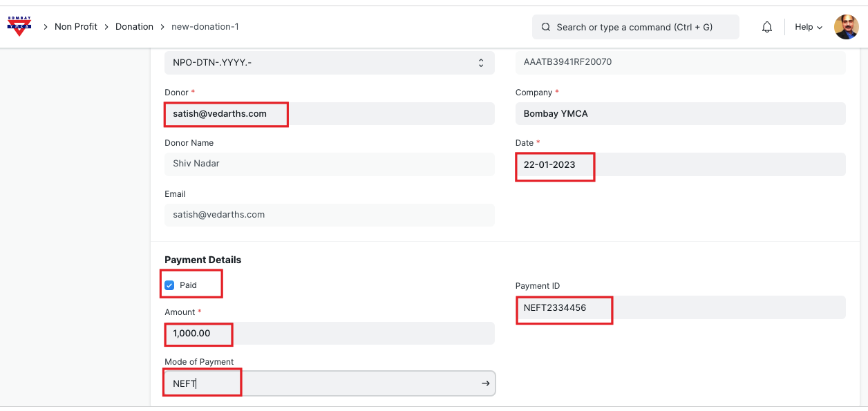Click the field showing AAATB3941RF20070
868x411 pixels.
click(680, 62)
